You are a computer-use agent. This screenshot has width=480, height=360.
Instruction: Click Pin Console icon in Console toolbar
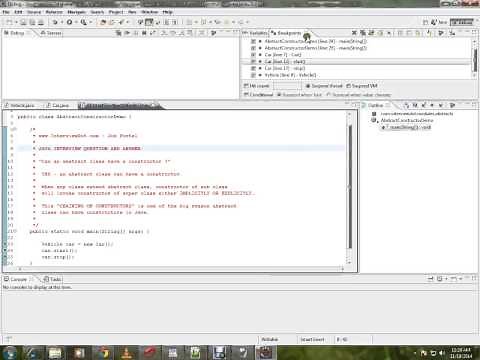click(x=430, y=279)
